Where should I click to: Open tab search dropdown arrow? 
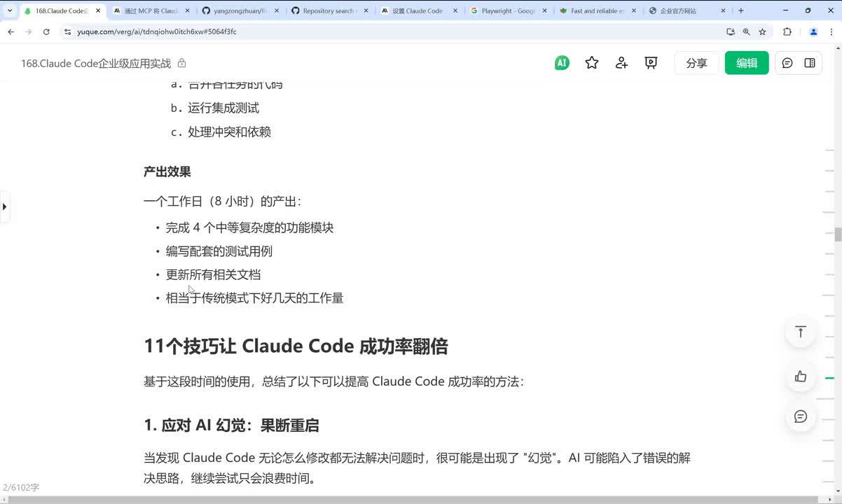tap(9, 10)
